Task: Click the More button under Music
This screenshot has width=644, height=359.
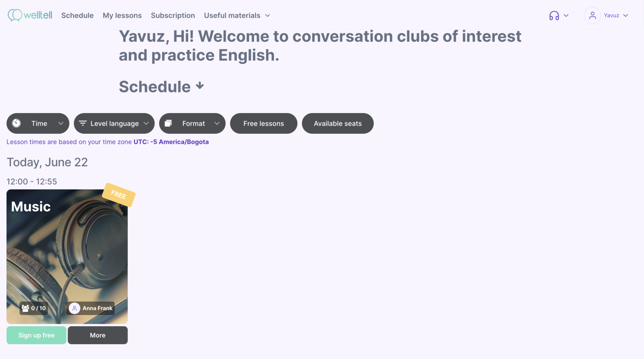Action: [x=97, y=335]
